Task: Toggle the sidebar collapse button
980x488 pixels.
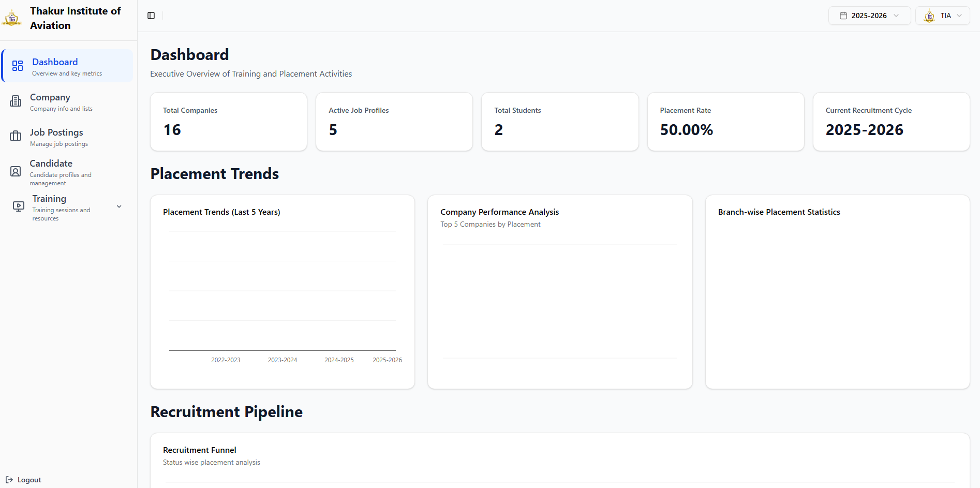Action: pos(151,16)
